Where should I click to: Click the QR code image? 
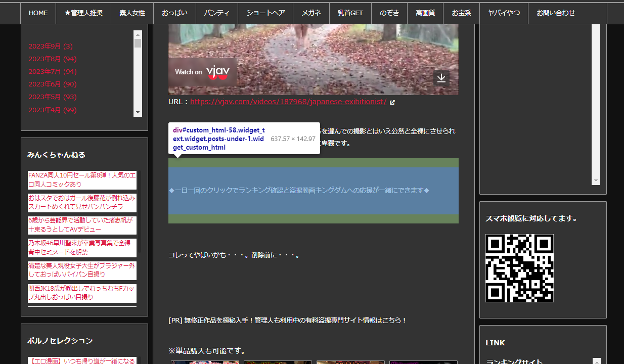click(x=519, y=268)
